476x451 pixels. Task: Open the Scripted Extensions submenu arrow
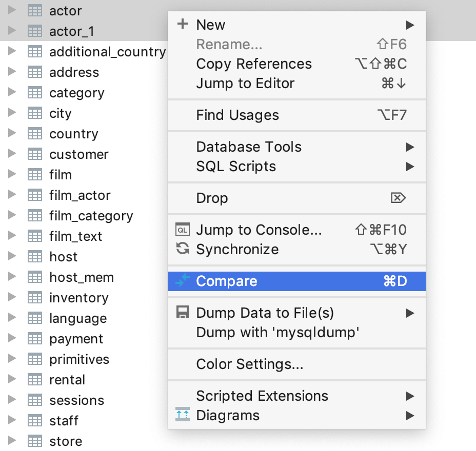[410, 396]
